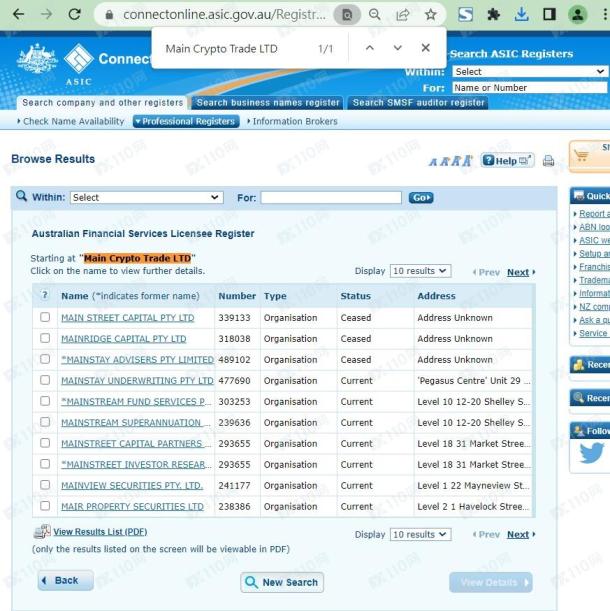The height and width of the screenshot is (611, 610).
Task: Tick checkbox for MAINSTREET CAPITAL PARTNERS row
Action: click(x=45, y=443)
